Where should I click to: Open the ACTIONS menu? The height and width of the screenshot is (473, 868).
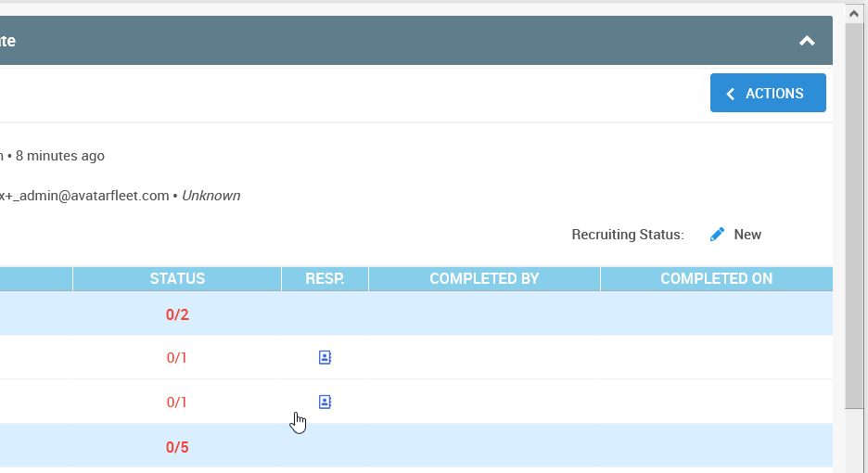768,93
